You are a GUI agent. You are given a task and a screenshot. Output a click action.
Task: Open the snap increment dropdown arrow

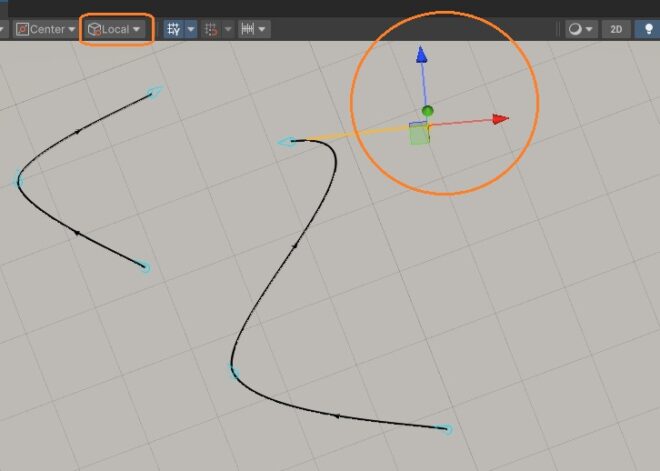[262, 29]
